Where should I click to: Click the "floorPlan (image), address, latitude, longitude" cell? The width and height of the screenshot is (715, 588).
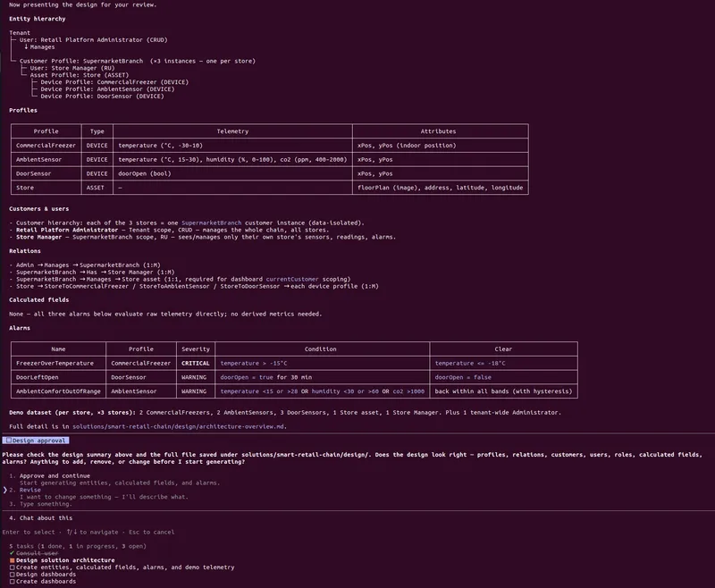pos(440,188)
